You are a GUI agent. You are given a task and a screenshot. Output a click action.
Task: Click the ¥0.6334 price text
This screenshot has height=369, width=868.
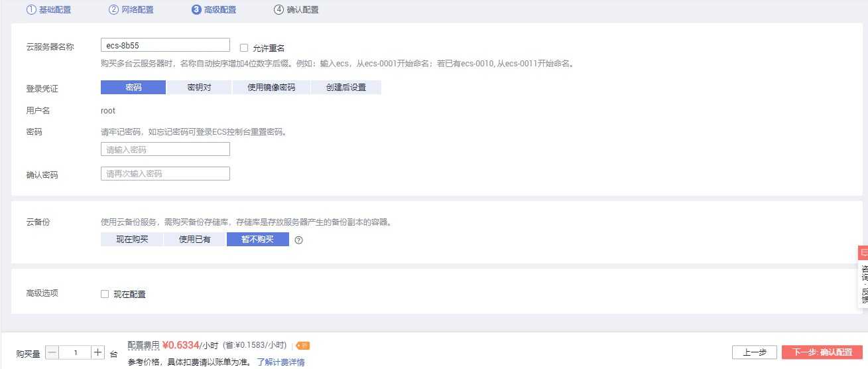(x=181, y=345)
